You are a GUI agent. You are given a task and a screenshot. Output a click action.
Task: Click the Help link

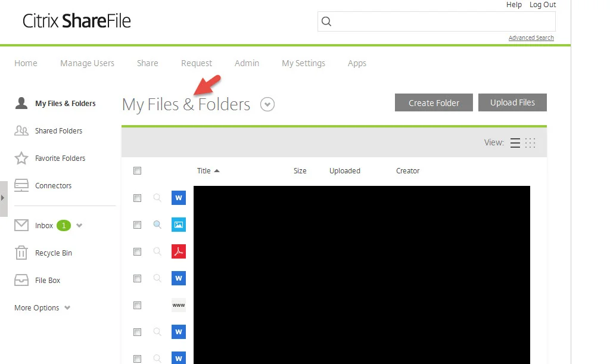coord(513,5)
